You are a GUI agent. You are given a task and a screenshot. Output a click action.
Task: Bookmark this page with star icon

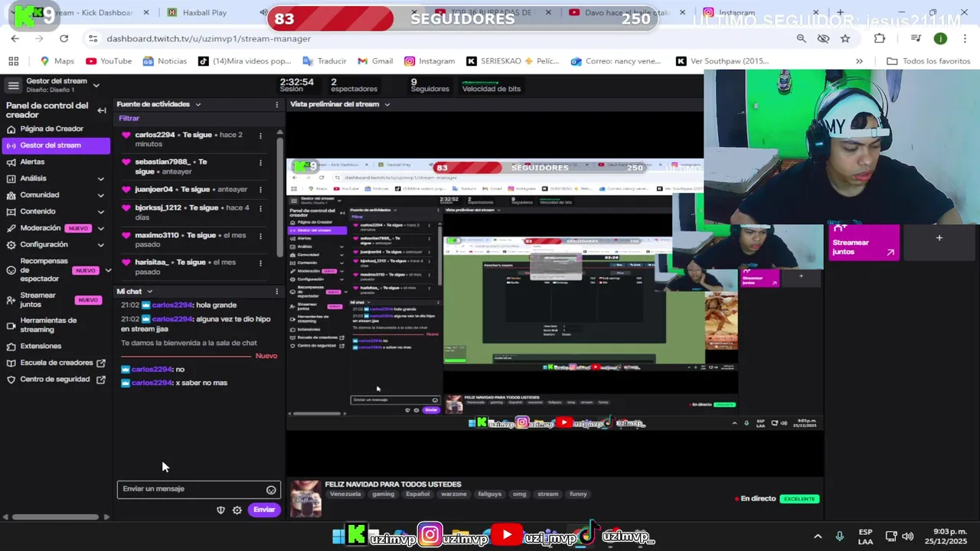point(845,38)
